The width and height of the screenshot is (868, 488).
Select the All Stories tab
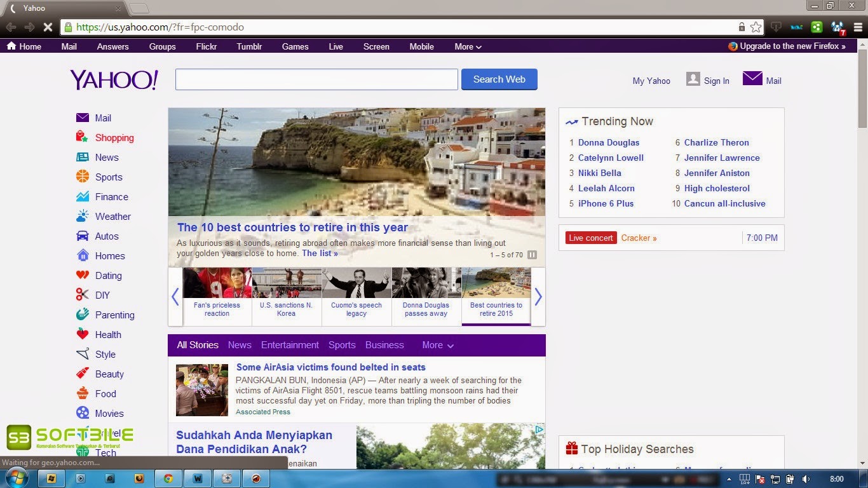pyautogui.click(x=198, y=345)
